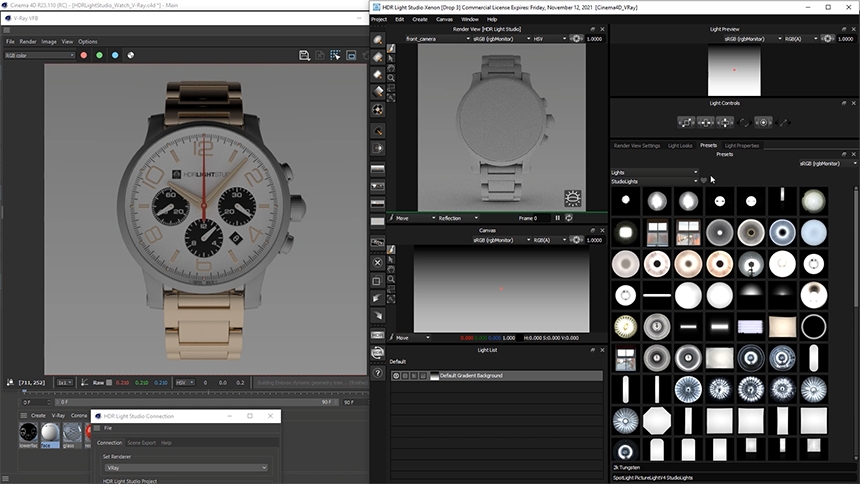The width and height of the screenshot is (860, 484).
Task: Select the arrow pointer tool in Render View
Action: coord(391,58)
